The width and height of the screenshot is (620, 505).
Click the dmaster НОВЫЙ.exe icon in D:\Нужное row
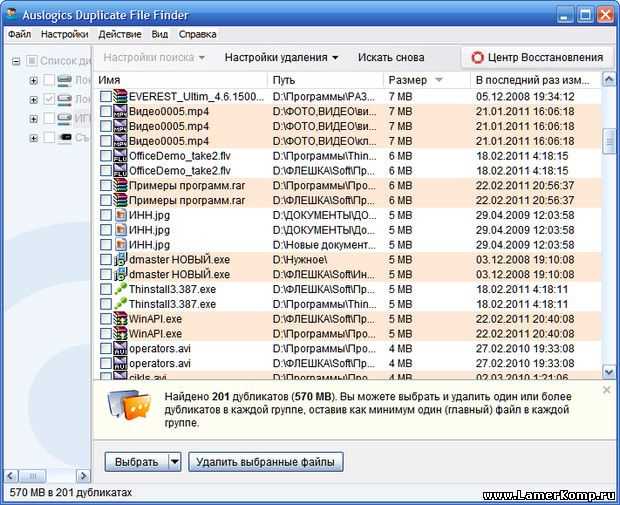tap(120, 259)
